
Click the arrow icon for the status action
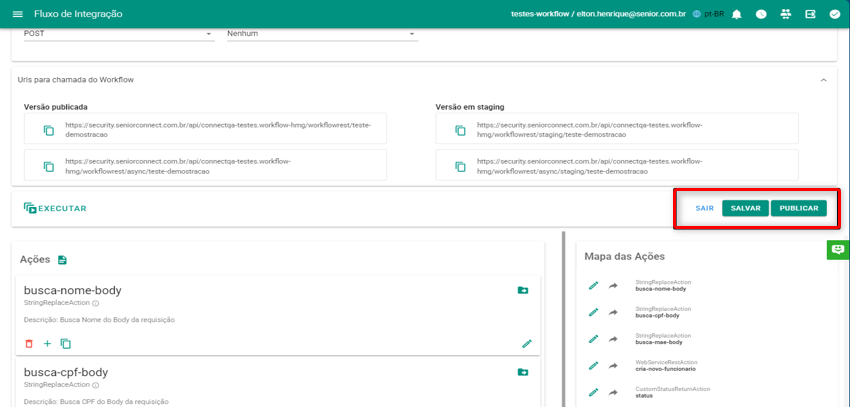613,392
